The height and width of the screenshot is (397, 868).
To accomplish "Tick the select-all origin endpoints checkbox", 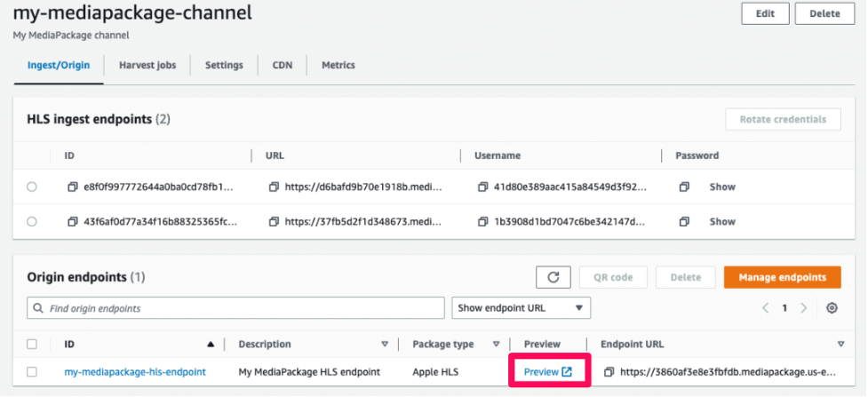I will point(32,344).
